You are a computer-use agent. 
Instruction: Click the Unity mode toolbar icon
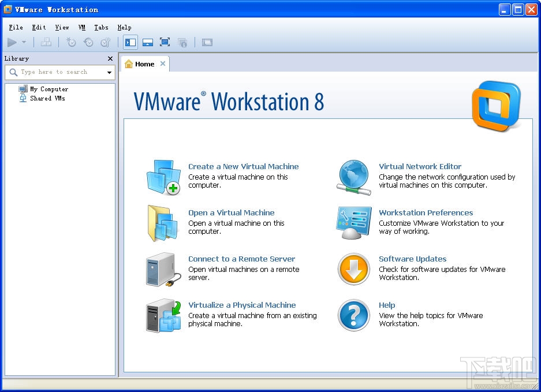point(182,43)
